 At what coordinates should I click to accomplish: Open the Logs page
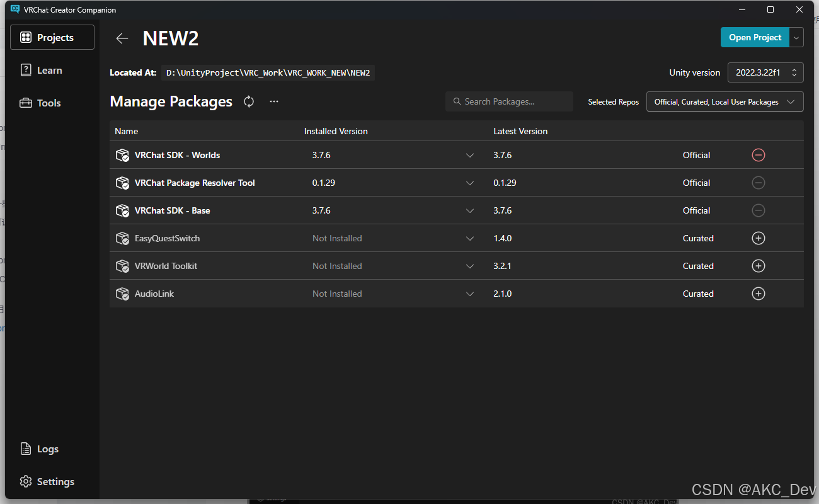(x=52, y=449)
